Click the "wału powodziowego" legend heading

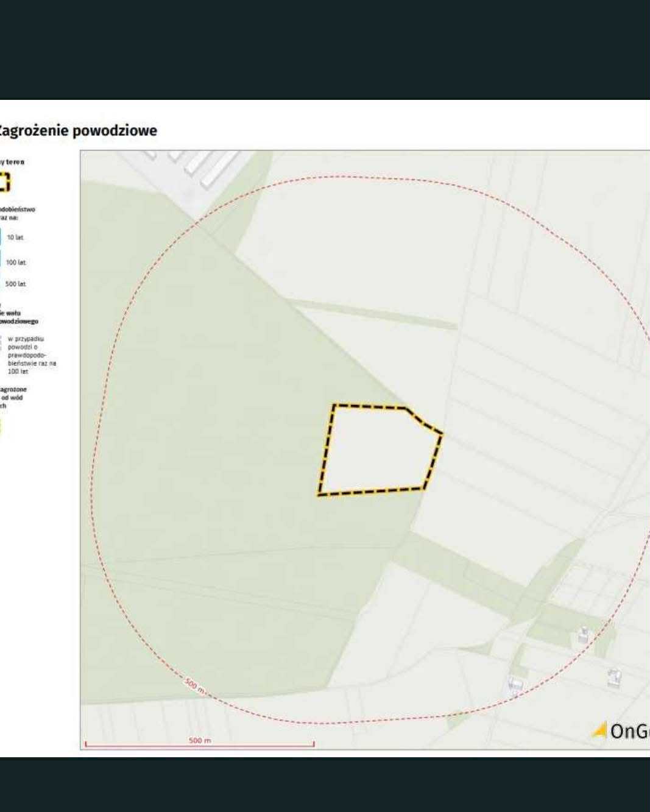[x=18, y=317]
